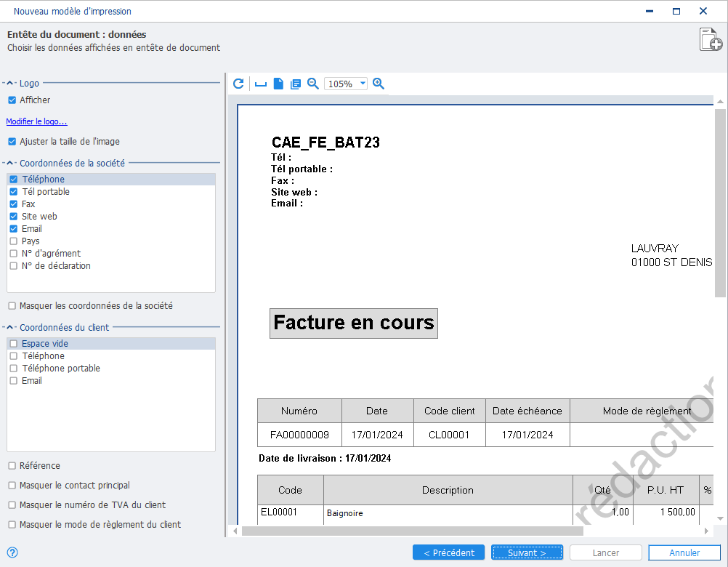Click the vertical scrollbar of the preview
The height and width of the screenshot is (567, 728).
[720, 203]
